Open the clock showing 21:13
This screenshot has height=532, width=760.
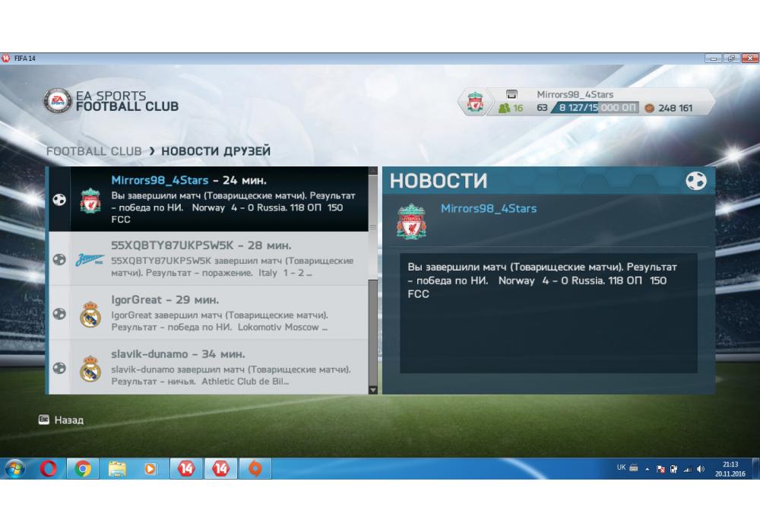tap(730, 468)
